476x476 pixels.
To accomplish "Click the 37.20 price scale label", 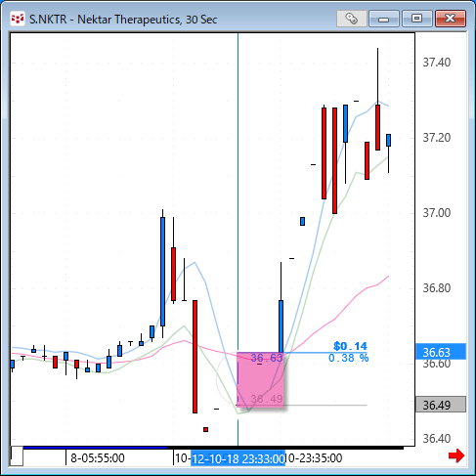I will (x=436, y=138).
